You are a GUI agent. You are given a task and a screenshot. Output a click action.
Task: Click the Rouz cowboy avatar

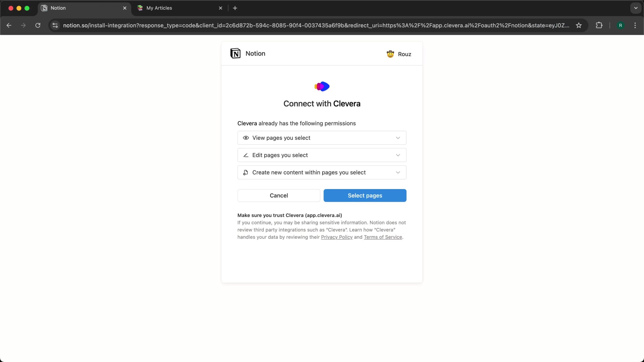tap(390, 54)
